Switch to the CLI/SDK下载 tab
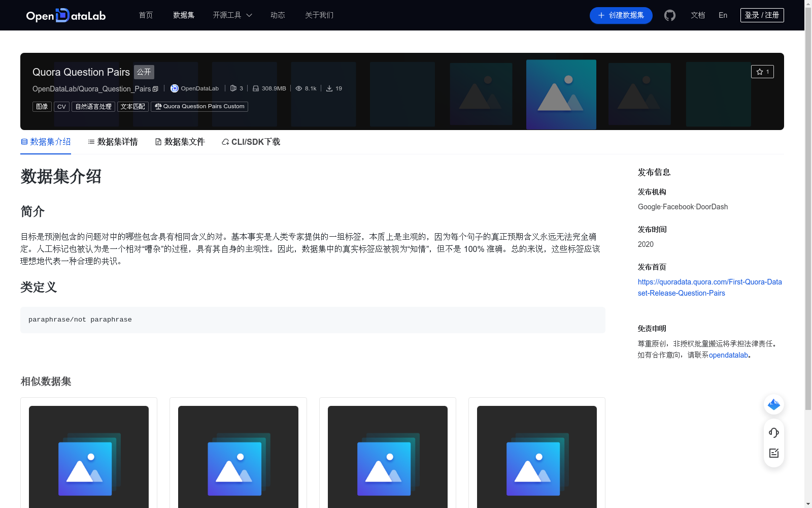The image size is (812, 508). (251, 142)
